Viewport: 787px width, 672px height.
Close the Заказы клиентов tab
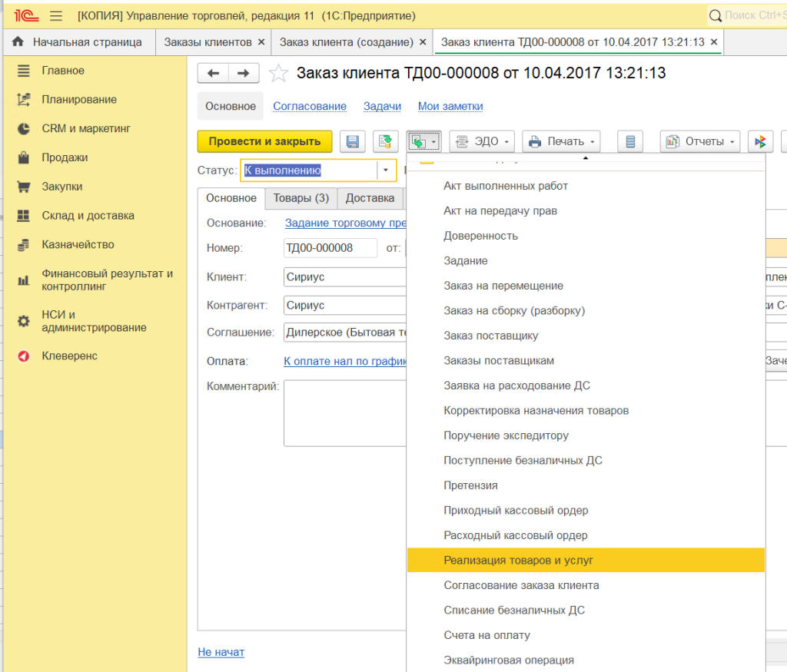[261, 42]
